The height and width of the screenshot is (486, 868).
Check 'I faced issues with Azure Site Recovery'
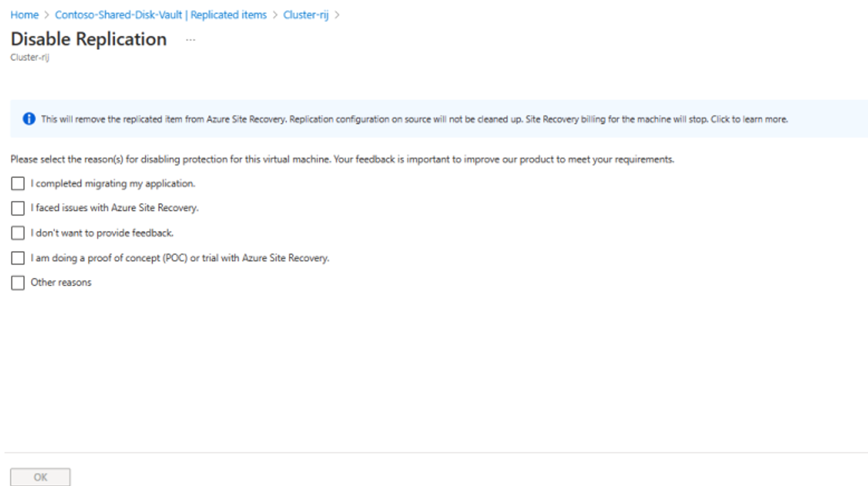pyautogui.click(x=17, y=208)
